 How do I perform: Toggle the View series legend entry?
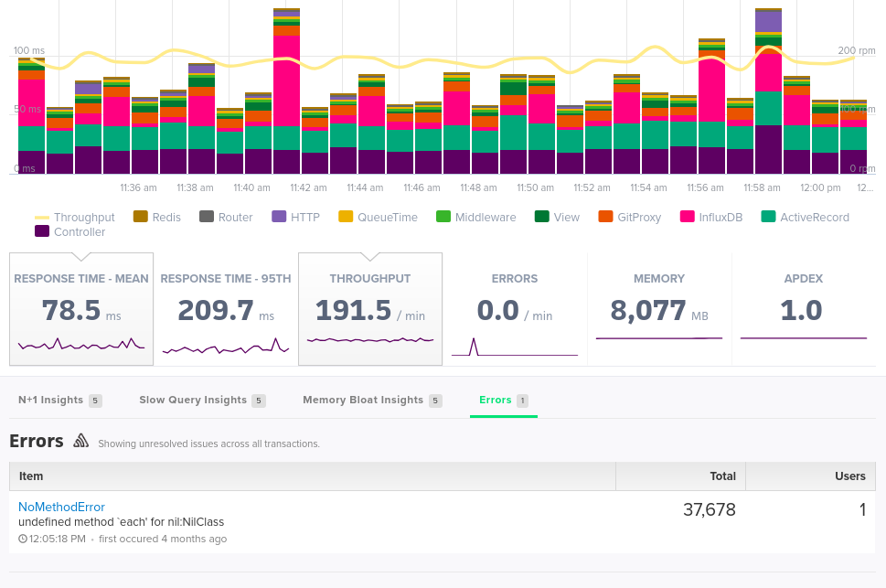click(x=557, y=217)
